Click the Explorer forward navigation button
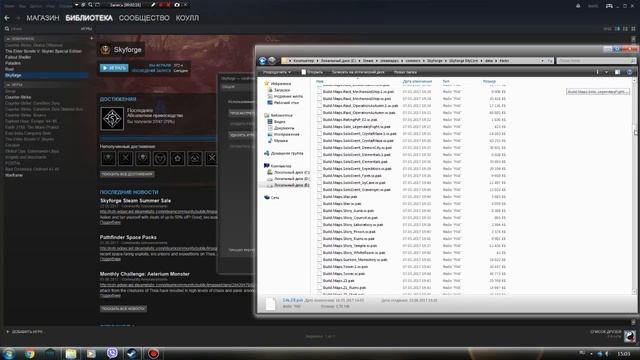Screen dimensions: 640x360 pyautogui.click(x=272, y=61)
